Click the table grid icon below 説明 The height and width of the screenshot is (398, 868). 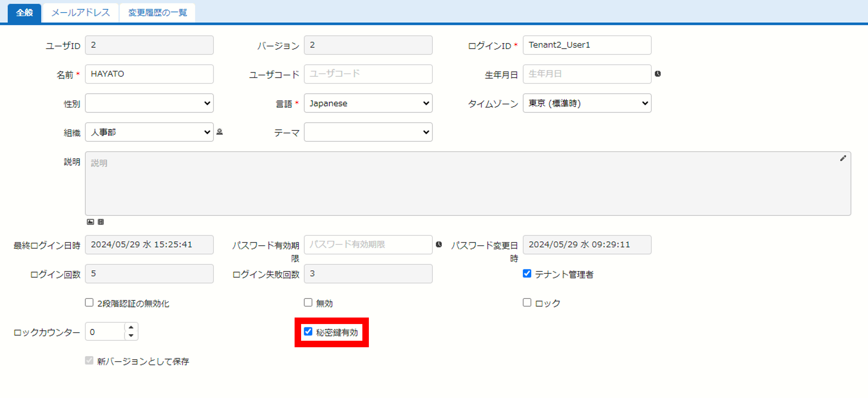pyautogui.click(x=101, y=222)
